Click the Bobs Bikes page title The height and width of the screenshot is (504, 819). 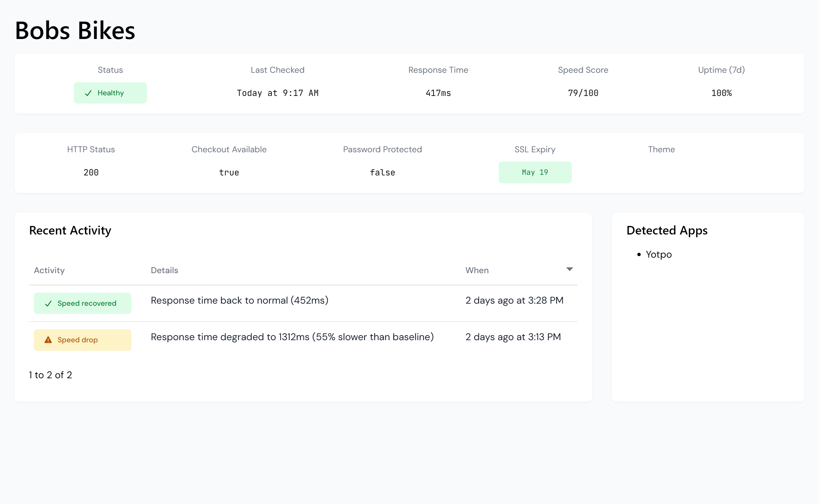click(75, 31)
